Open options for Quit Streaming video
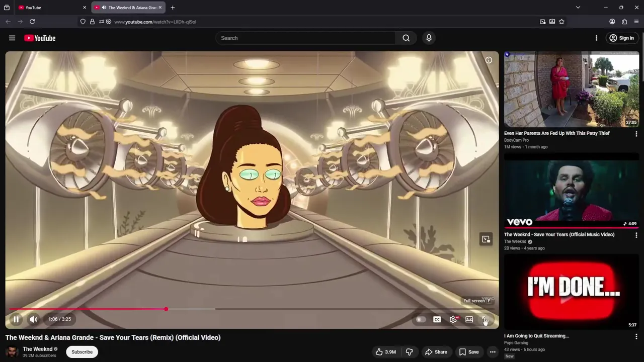This screenshot has height=362, width=644. pos(636,336)
